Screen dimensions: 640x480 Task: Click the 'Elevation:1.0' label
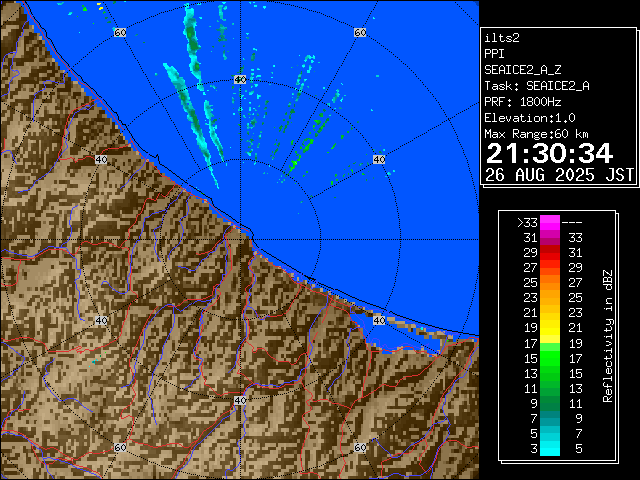[530, 118]
